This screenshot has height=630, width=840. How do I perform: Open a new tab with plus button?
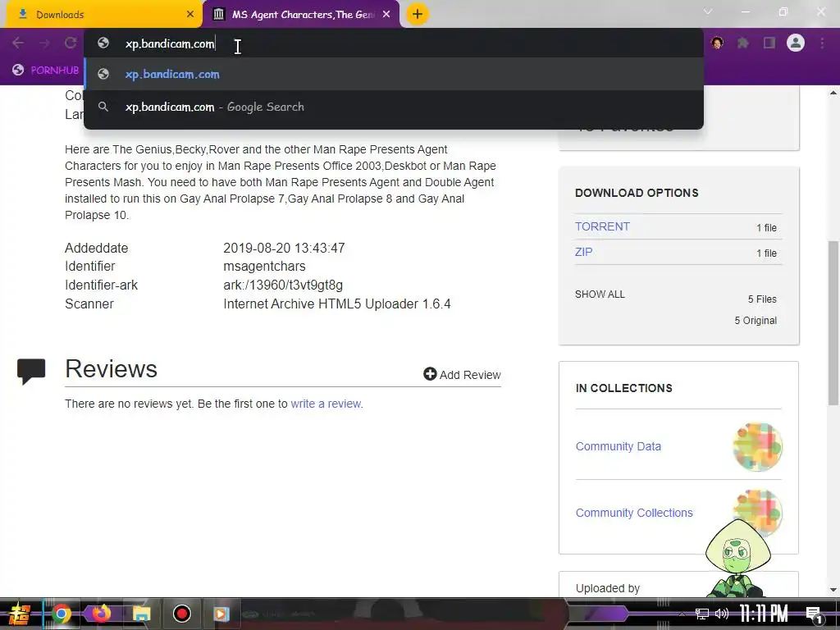click(418, 14)
